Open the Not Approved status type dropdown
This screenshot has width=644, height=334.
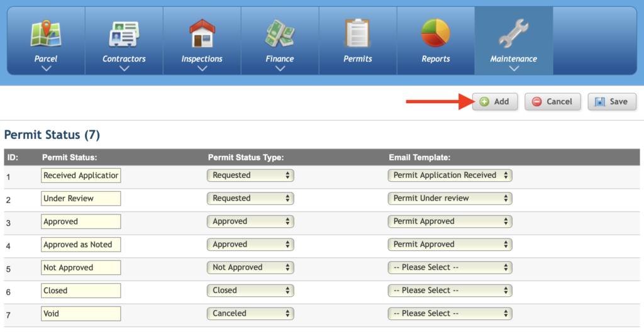[x=250, y=267]
